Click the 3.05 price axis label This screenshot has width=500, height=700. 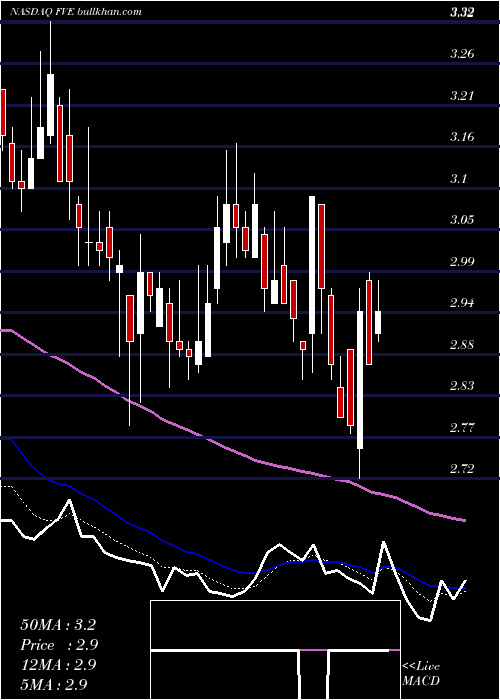(x=462, y=220)
